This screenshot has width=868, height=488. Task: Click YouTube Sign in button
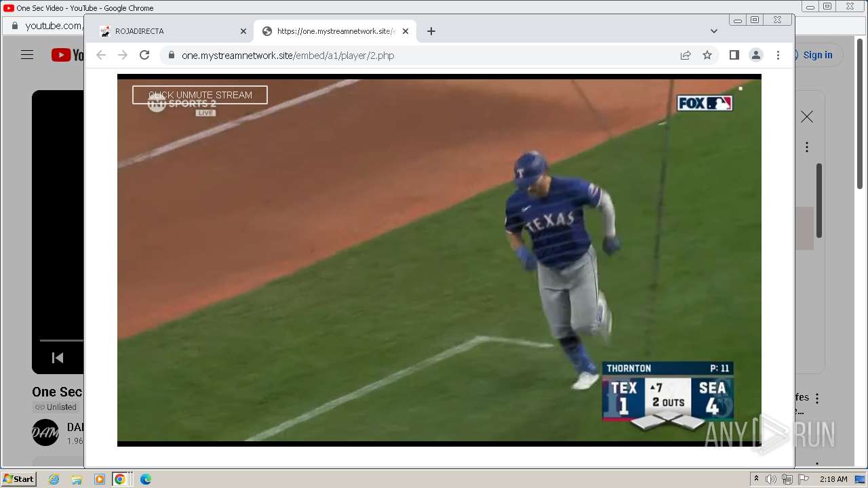point(818,55)
